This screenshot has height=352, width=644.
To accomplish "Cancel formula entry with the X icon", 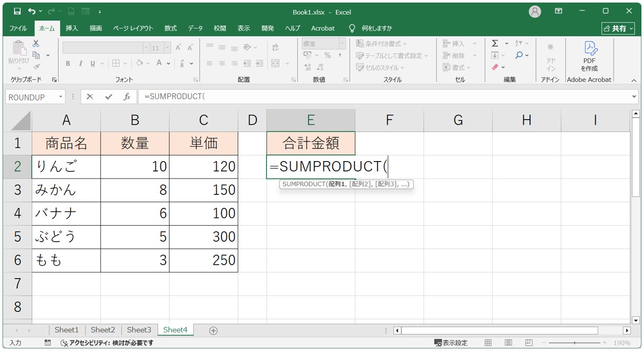I will [90, 97].
